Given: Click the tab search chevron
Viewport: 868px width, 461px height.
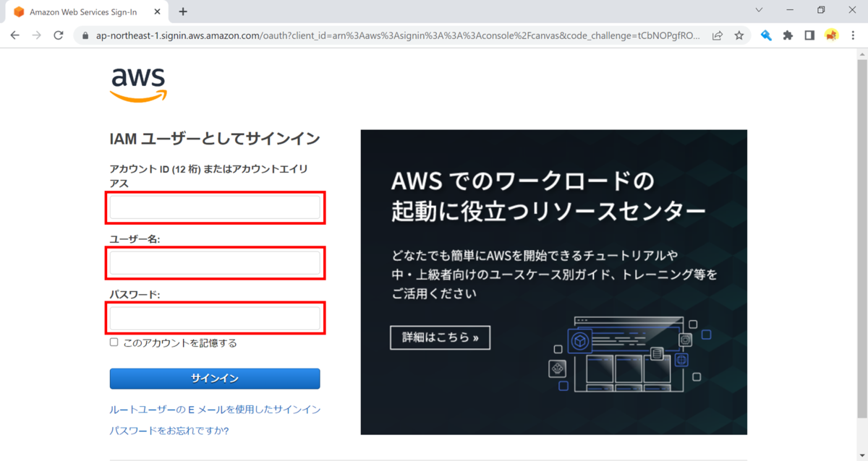Looking at the screenshot, I should [x=759, y=10].
